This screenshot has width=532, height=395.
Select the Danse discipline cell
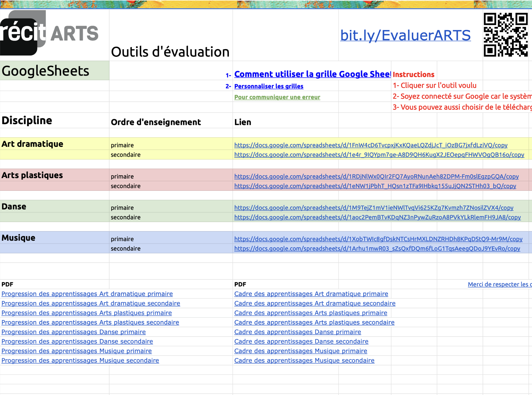coord(54,206)
